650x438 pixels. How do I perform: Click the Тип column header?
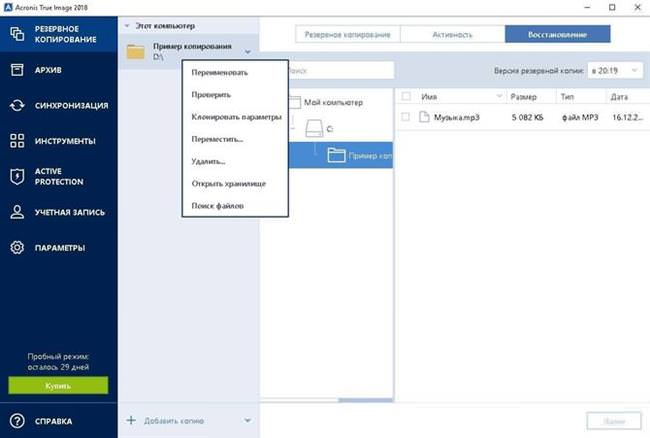point(567,97)
